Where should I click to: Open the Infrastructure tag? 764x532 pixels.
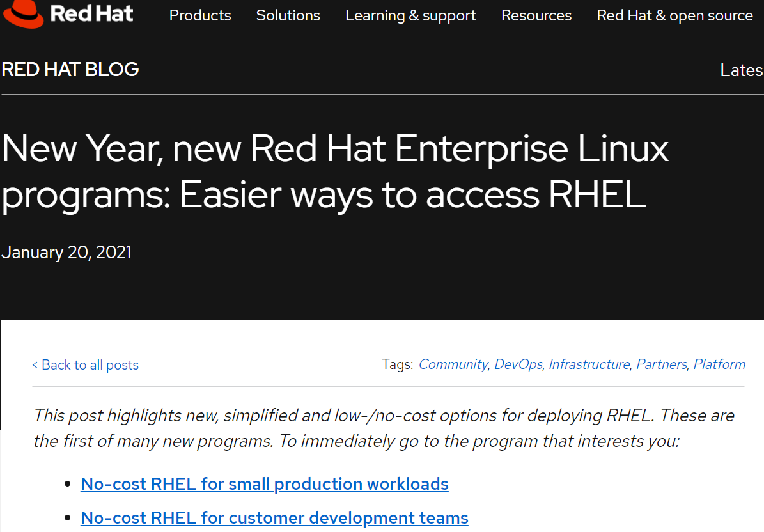pyautogui.click(x=589, y=364)
